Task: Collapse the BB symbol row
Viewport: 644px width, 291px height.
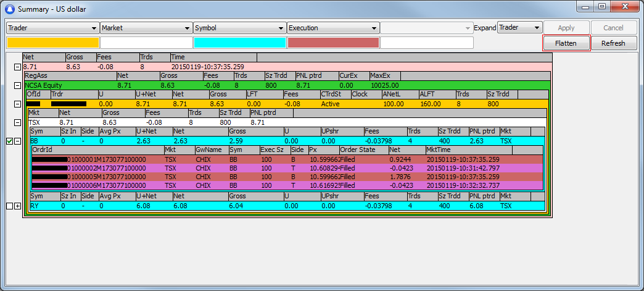Action: pos(17,141)
